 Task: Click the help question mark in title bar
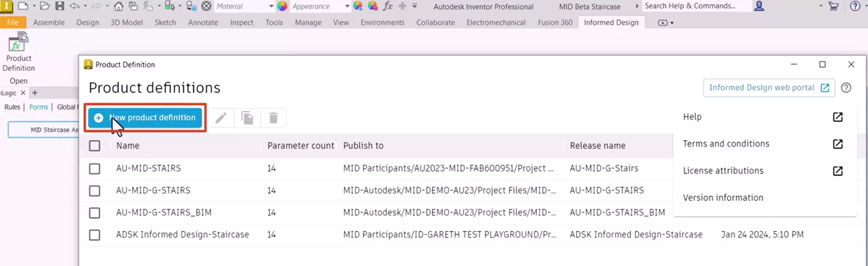[x=855, y=6]
